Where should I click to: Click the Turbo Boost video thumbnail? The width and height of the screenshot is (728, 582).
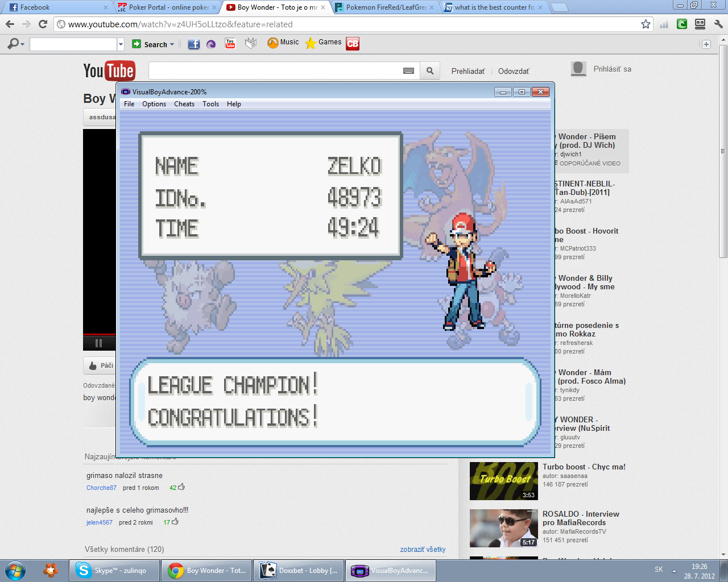pos(504,481)
